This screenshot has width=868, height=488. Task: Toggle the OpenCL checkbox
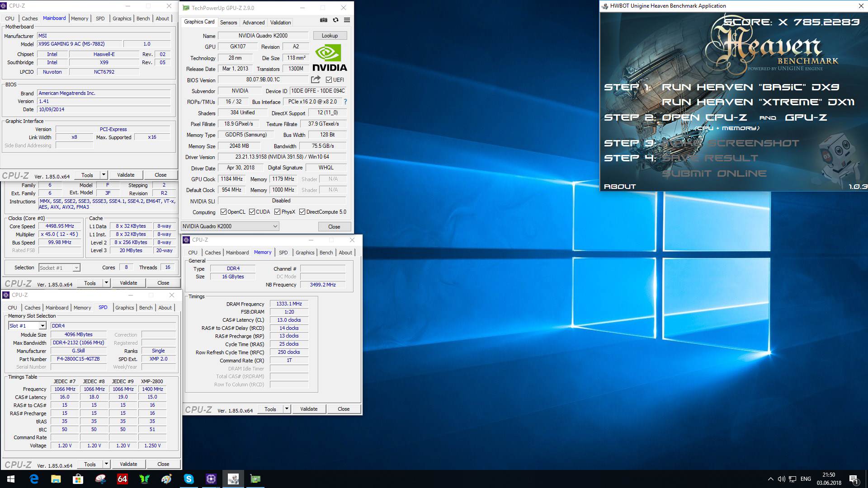pos(223,212)
